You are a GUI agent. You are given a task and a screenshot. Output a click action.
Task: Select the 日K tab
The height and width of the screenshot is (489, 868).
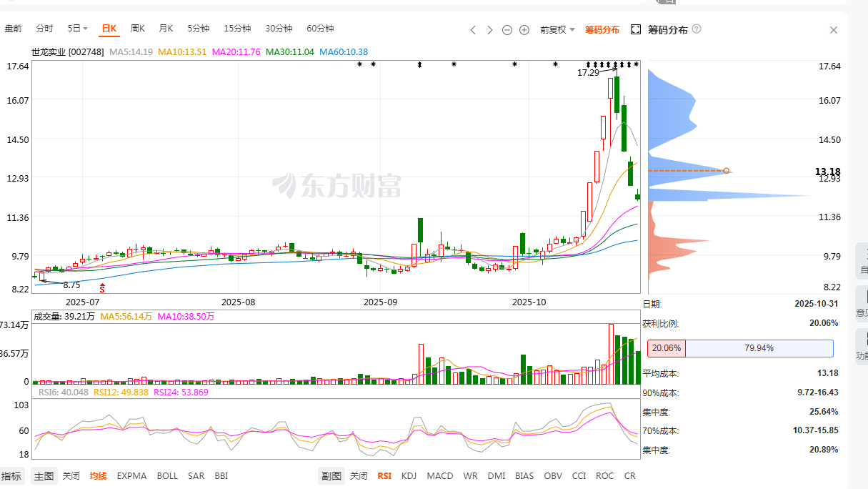coord(109,29)
